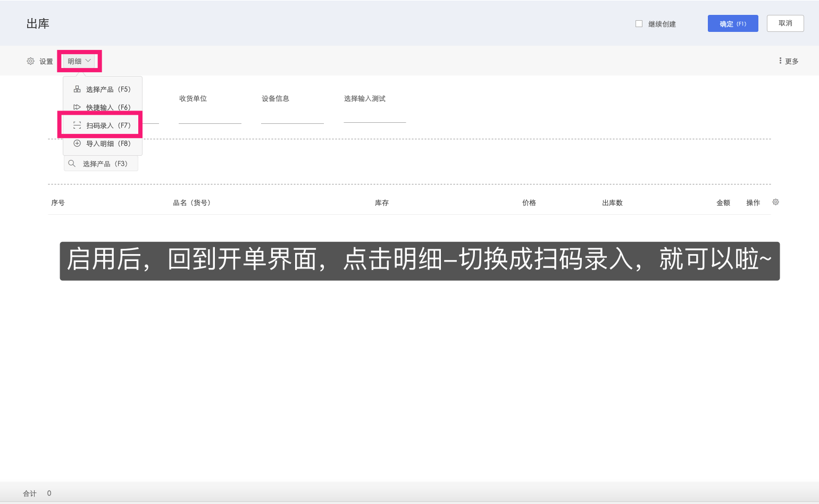Screen dimensions: 819x504
Task: Click the magnifier icon in 选择产品 (F3)
Action: 72,163
